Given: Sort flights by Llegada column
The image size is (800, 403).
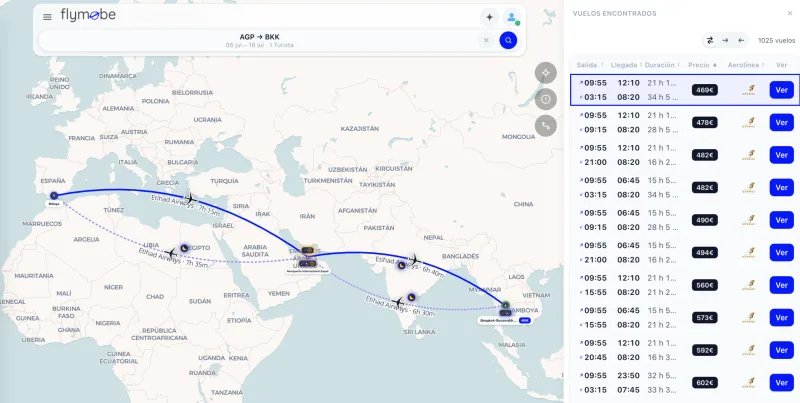Looking at the screenshot, I should point(627,65).
